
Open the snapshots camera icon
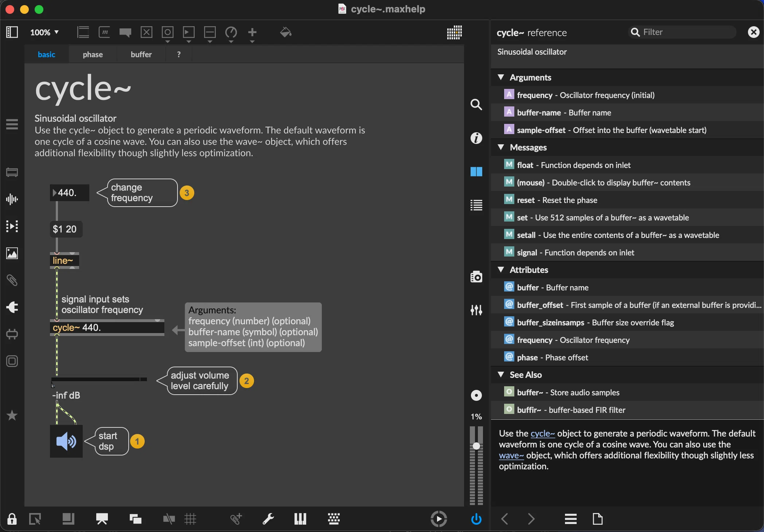[x=476, y=277]
